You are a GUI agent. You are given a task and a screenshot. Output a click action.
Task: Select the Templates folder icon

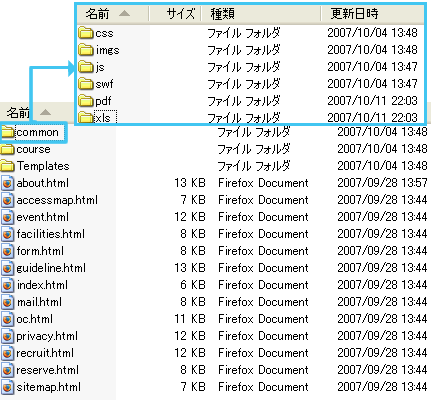pos(8,166)
